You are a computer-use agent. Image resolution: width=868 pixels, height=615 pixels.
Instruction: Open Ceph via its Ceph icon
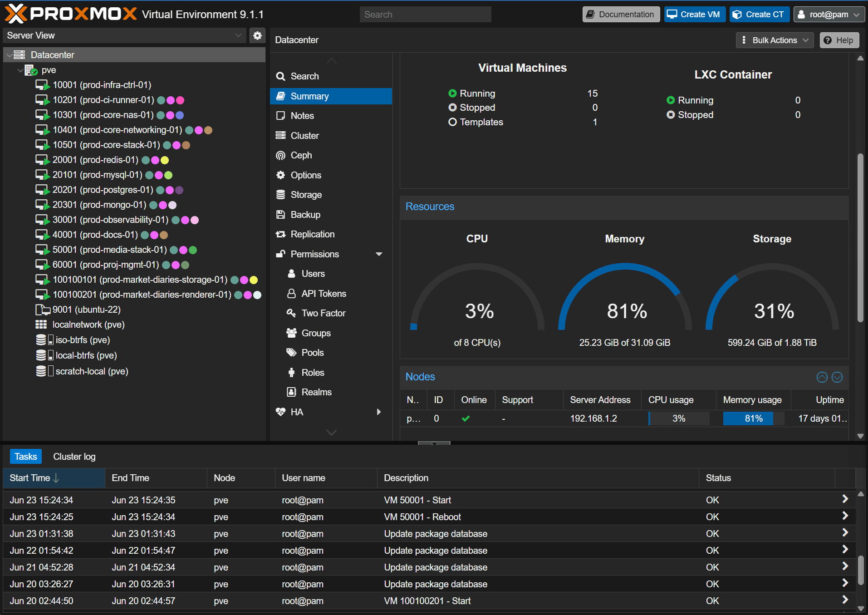281,155
